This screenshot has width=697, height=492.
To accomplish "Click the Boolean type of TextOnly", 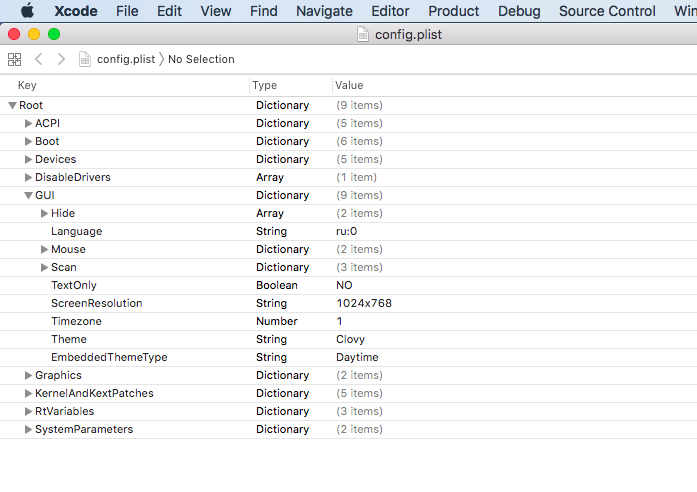I will point(276,285).
